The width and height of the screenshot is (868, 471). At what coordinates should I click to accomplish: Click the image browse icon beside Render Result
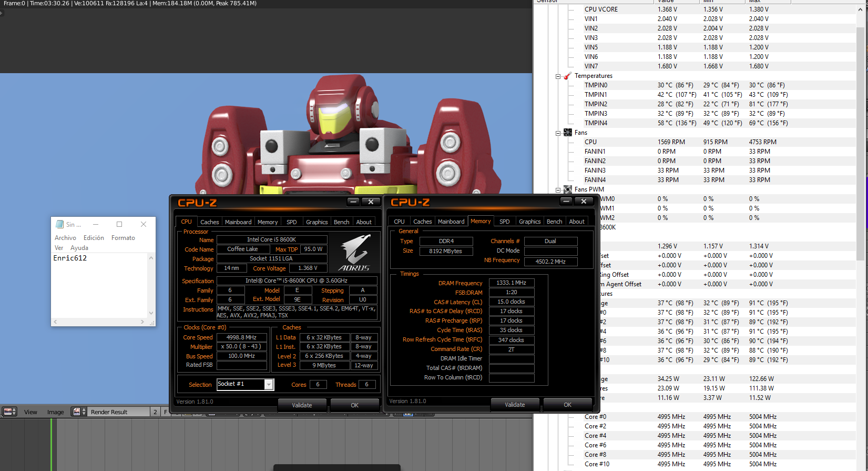(79, 412)
